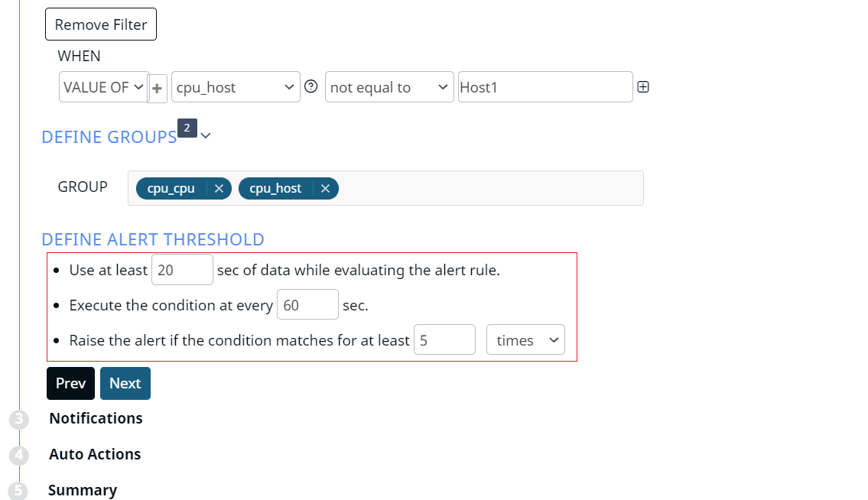868x500 pixels.
Task: Open the times unit dropdown
Action: click(525, 339)
